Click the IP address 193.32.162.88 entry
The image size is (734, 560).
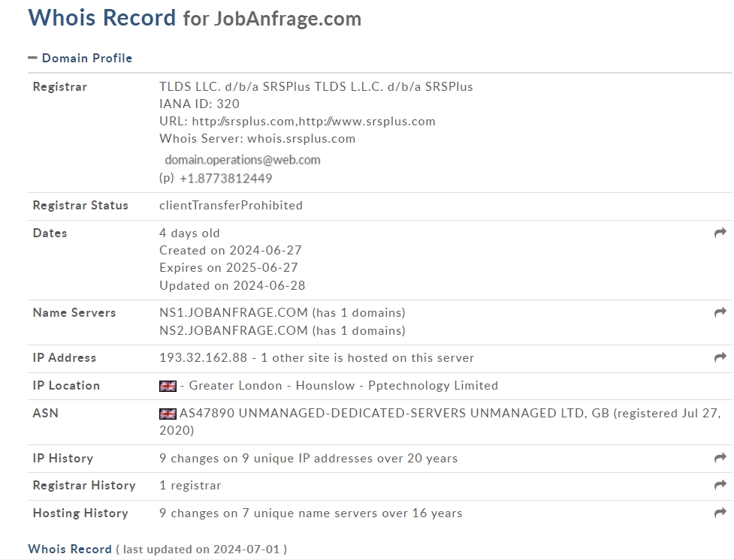click(203, 358)
